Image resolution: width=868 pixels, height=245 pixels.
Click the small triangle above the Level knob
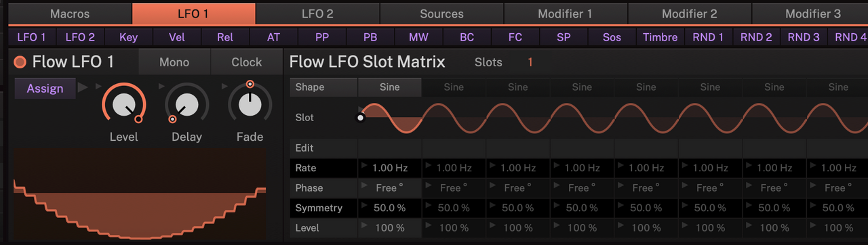pos(98,86)
